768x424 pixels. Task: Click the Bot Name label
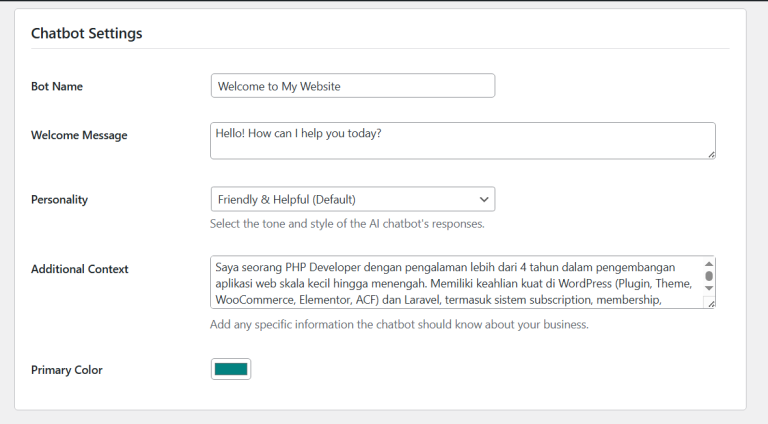(57, 87)
